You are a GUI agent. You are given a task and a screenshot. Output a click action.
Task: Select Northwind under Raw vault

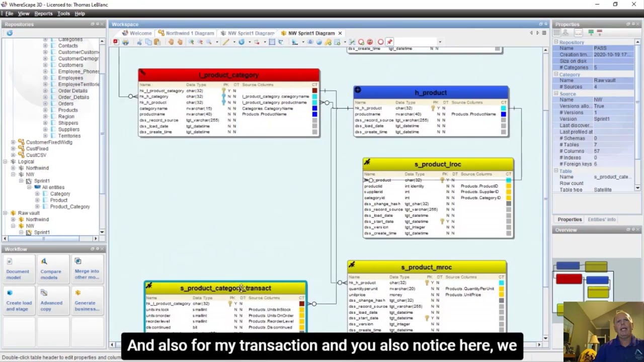(37, 220)
